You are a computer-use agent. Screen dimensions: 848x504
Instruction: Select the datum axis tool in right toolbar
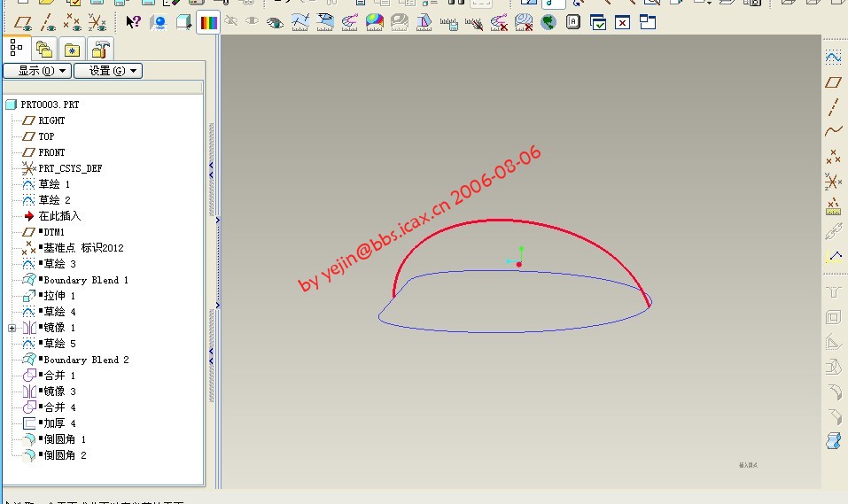833,107
